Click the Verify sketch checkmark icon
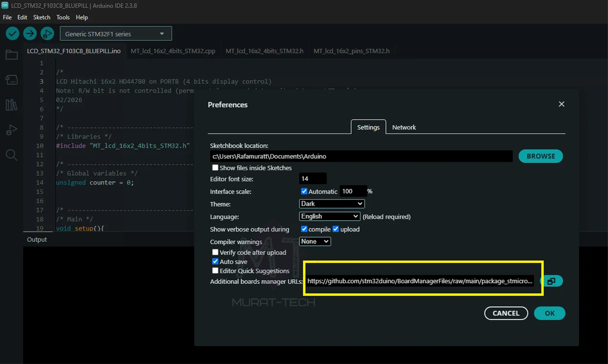 12,34
